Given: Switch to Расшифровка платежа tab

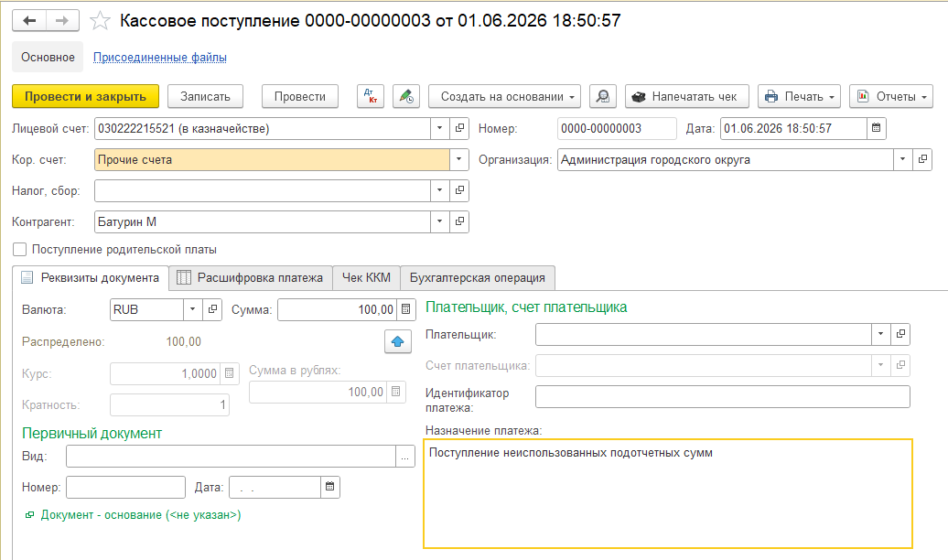Looking at the screenshot, I should (x=251, y=277).
